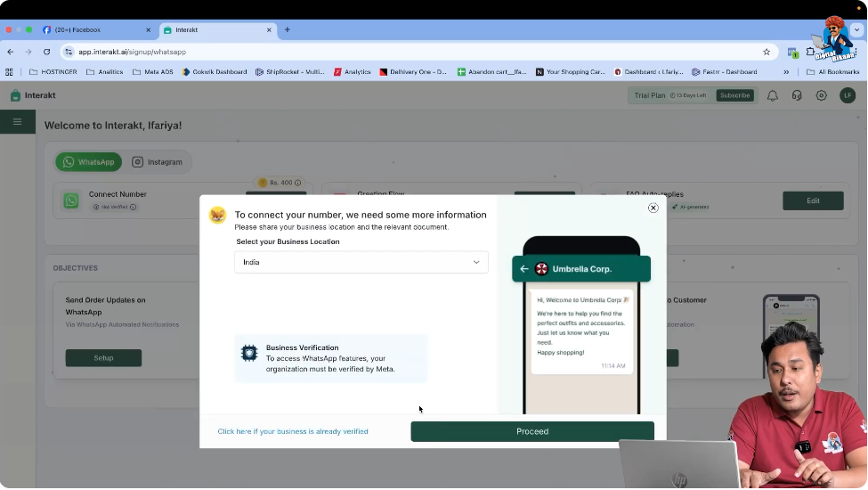Click the WhatsApp icon beside Connect Number

[x=71, y=200]
